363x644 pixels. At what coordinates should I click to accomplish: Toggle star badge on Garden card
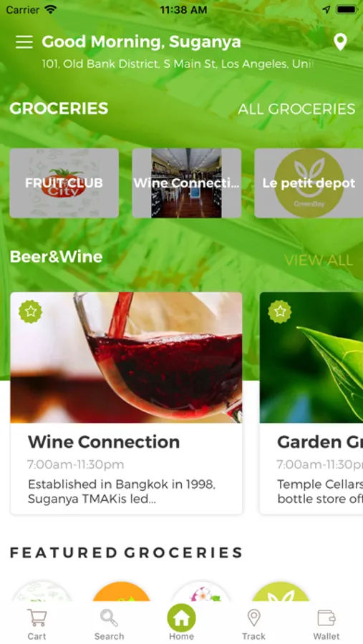[x=280, y=311]
